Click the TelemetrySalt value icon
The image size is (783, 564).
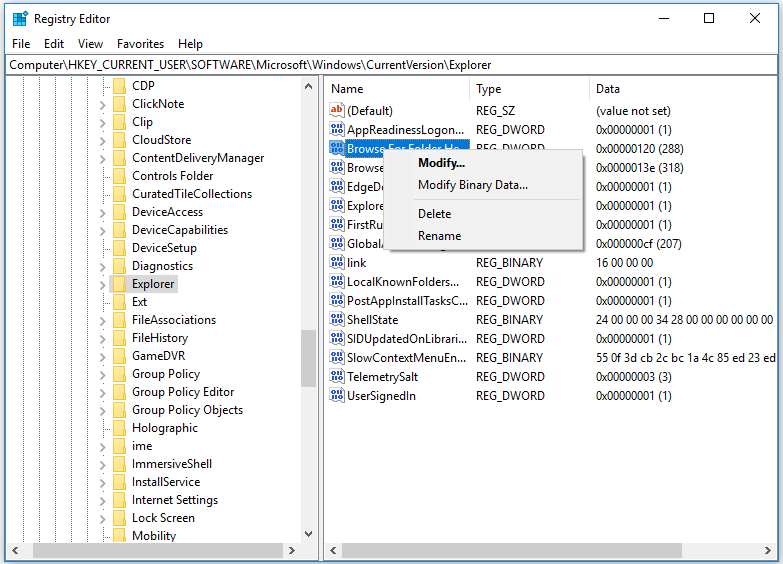[x=337, y=376]
